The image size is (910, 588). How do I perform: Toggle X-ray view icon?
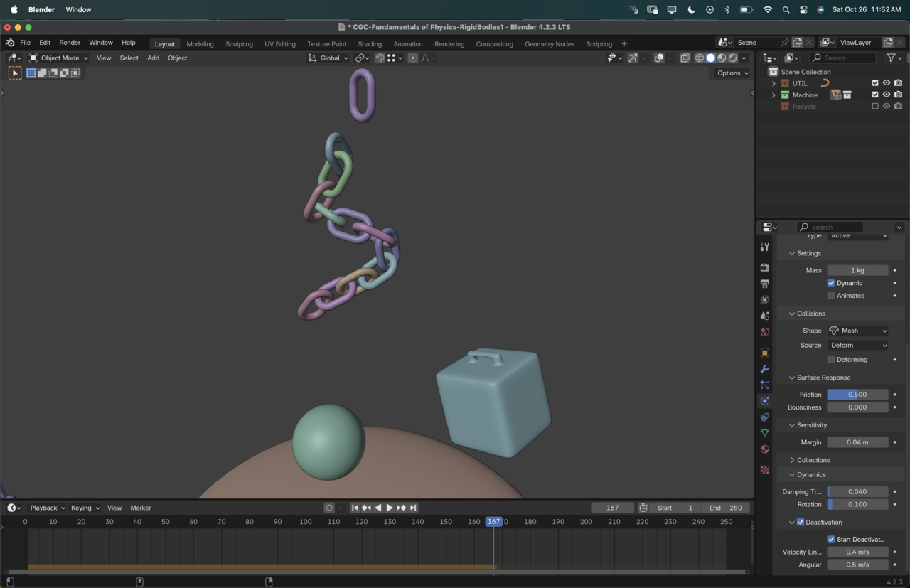pos(685,58)
